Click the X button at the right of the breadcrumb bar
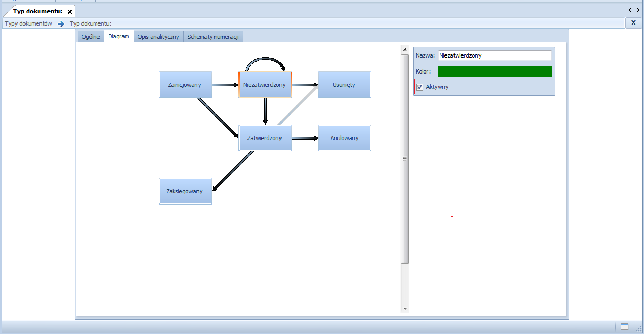This screenshot has height=334, width=644. 633,23
